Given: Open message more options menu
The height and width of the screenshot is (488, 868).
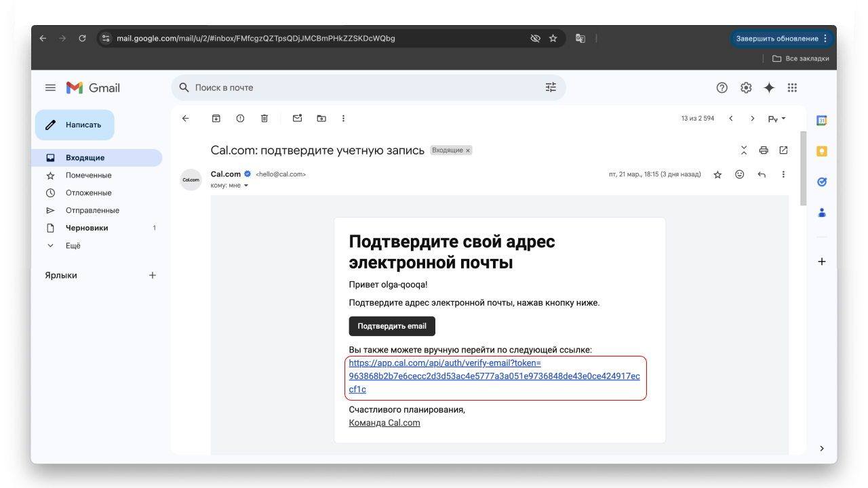Looking at the screenshot, I should tap(783, 174).
